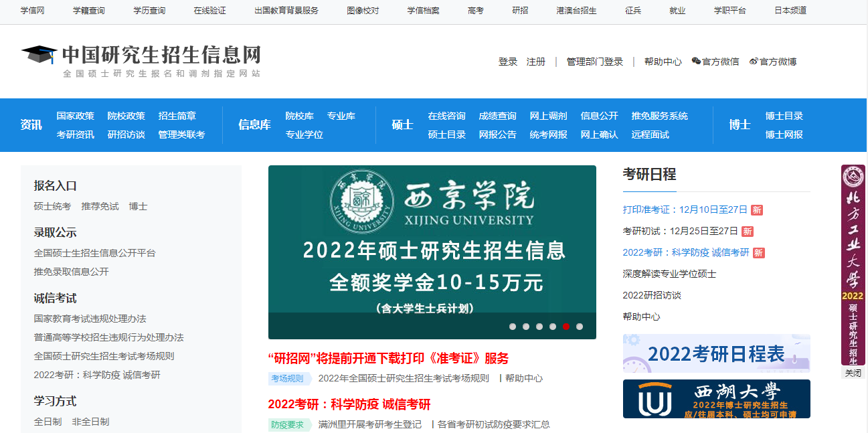
Task: Open 推免录取信息公开 in the sidebar
Action: point(72,272)
